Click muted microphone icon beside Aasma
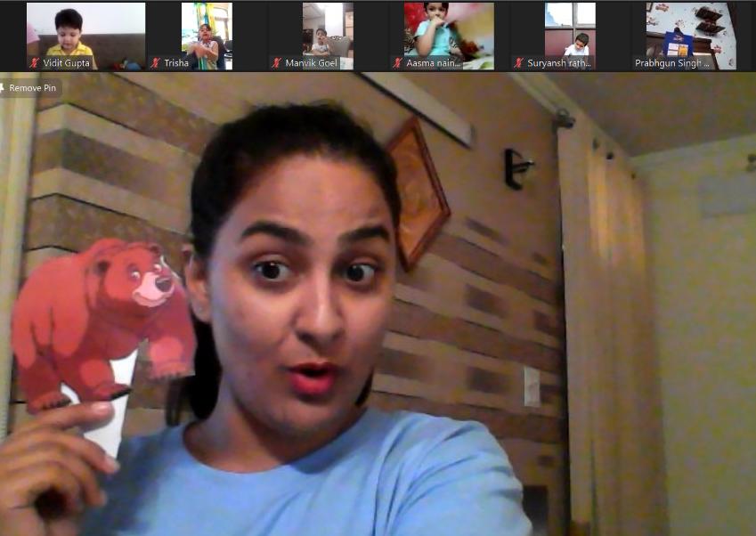This screenshot has width=756, height=536. (398, 63)
